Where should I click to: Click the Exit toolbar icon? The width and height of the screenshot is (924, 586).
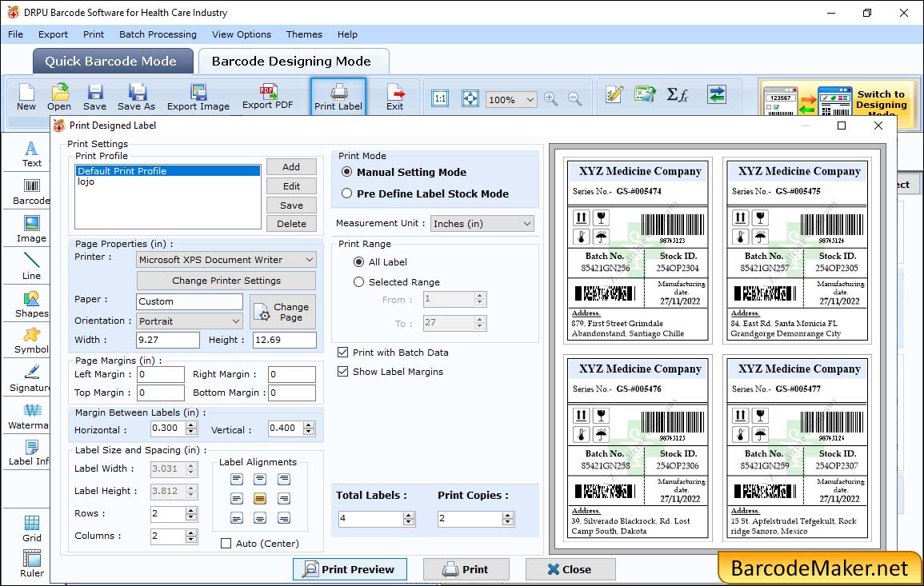tap(395, 97)
